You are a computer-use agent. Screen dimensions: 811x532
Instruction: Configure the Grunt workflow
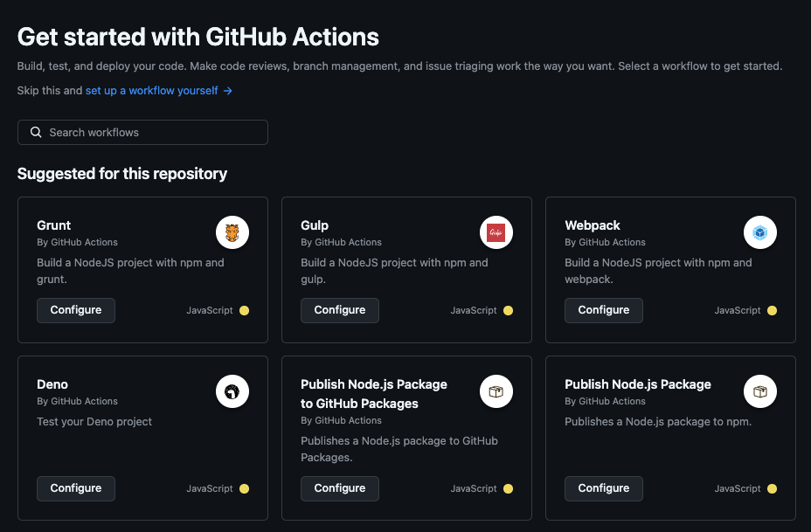(x=76, y=310)
